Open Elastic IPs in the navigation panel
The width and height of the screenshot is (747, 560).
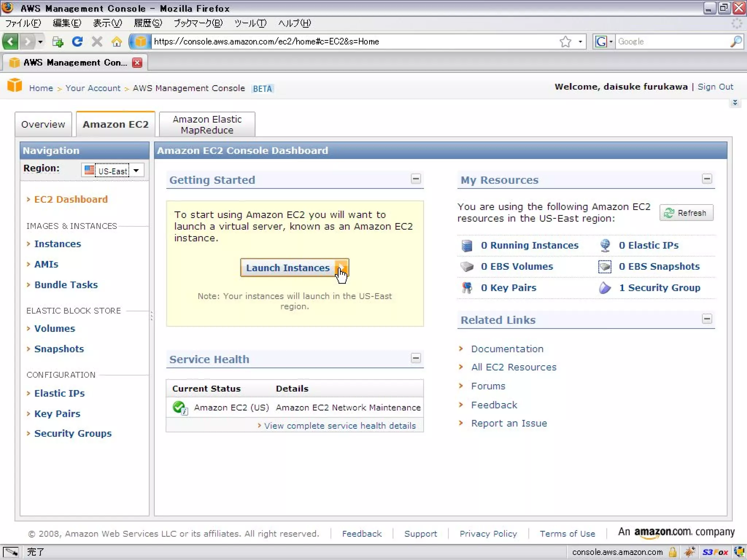pyautogui.click(x=59, y=393)
